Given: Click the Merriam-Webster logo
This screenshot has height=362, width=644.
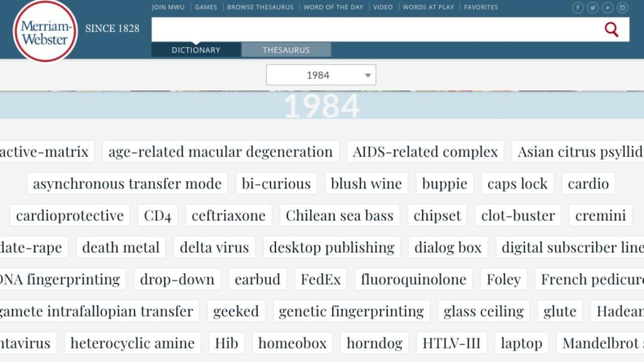Looking at the screenshot, I should [45, 31].
